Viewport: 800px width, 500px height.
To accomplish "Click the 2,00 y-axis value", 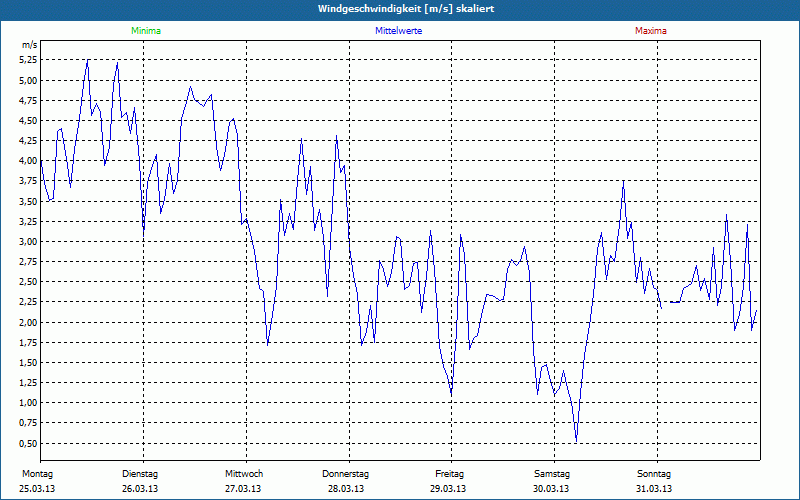I will (30, 322).
